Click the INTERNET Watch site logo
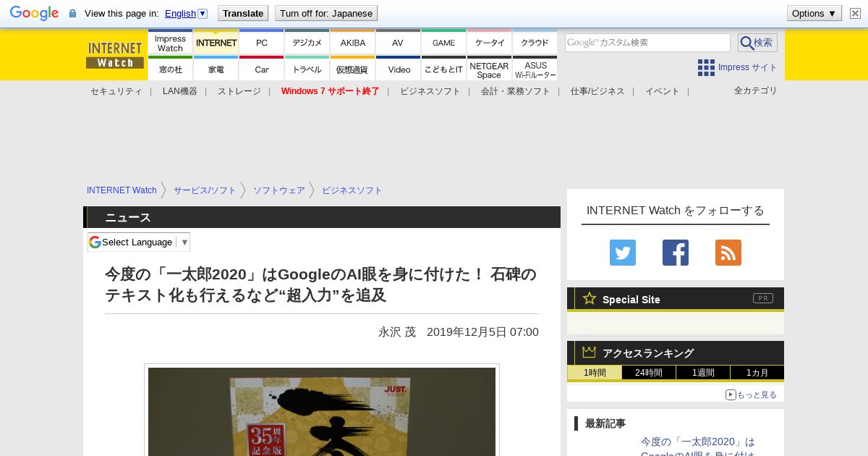868x456 pixels. [115, 55]
